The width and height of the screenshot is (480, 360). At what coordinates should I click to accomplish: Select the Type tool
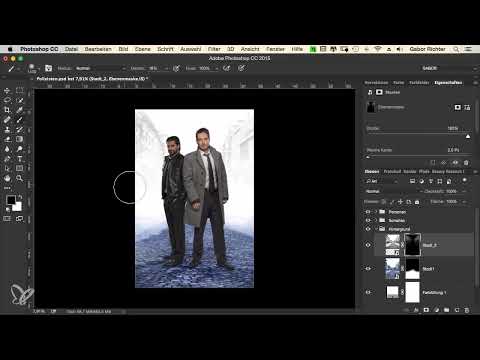(x=20, y=159)
